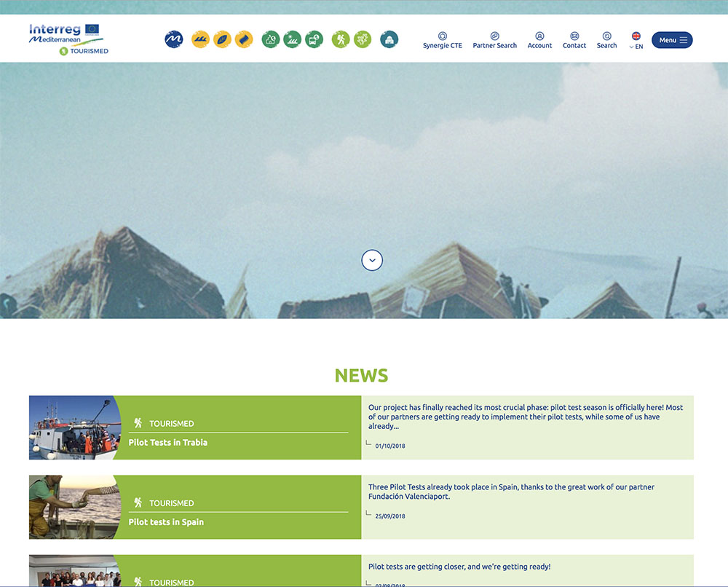Click the yellow icon with blue wavy sheet
Viewport: 728px width, 587px height.
(x=244, y=39)
